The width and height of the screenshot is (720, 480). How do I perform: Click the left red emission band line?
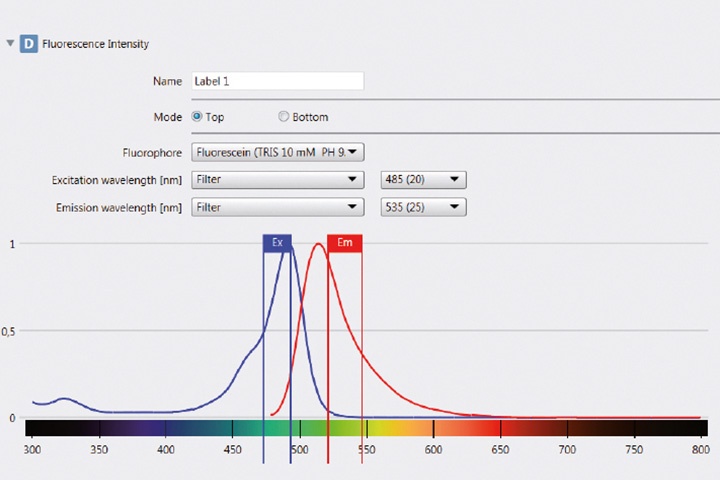(x=328, y=350)
